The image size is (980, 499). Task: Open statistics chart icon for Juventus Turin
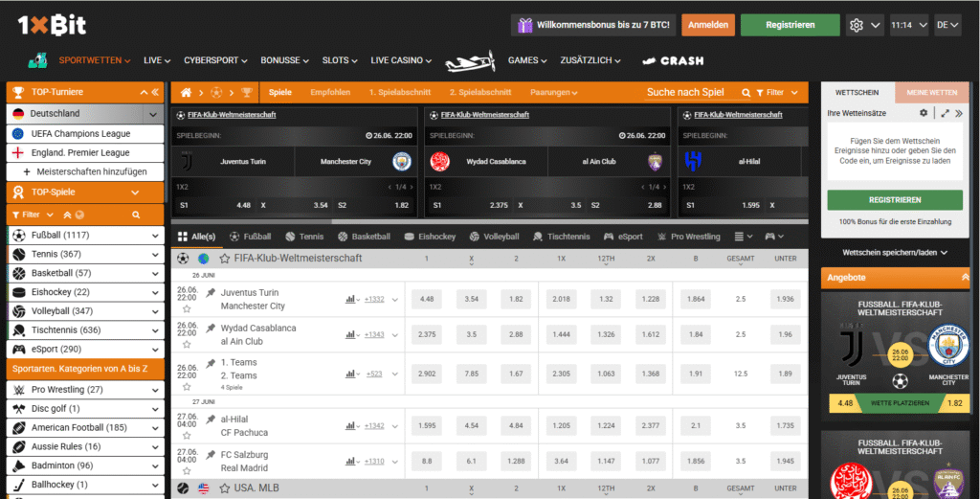tap(350, 300)
